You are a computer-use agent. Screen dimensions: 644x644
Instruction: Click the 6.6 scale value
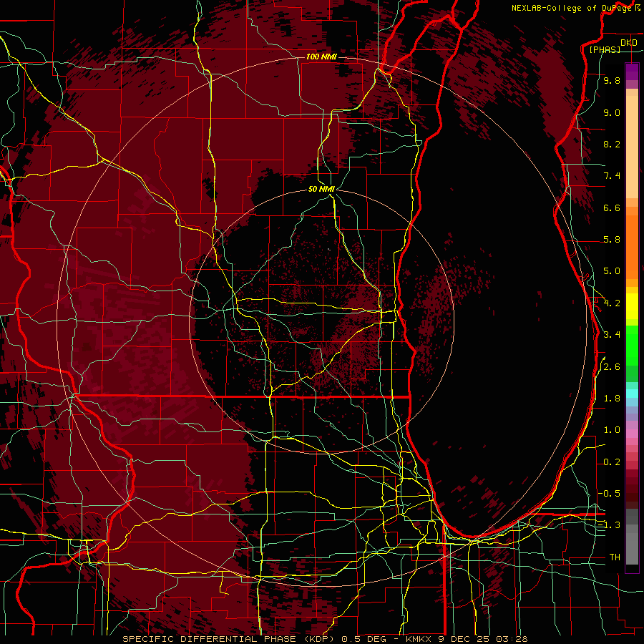tap(612, 208)
